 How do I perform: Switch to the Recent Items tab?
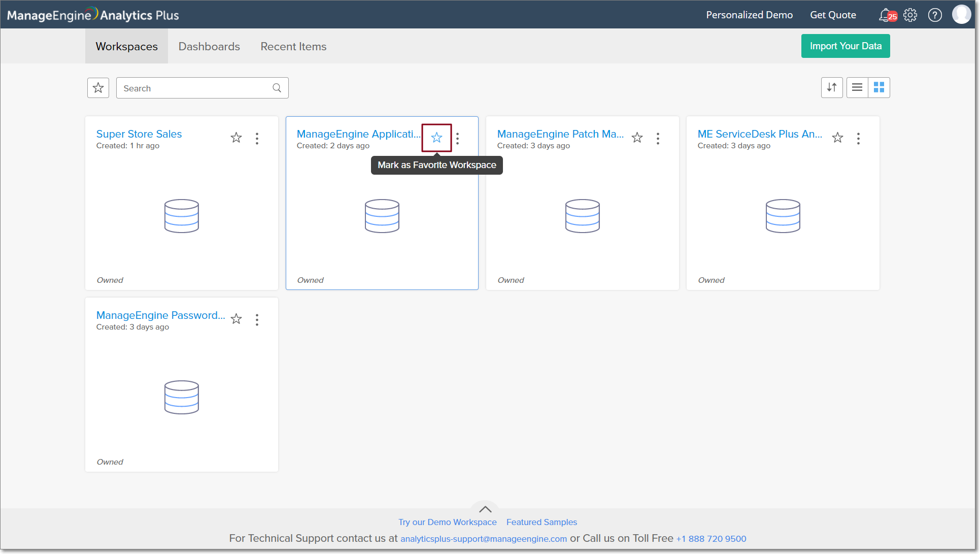click(293, 46)
